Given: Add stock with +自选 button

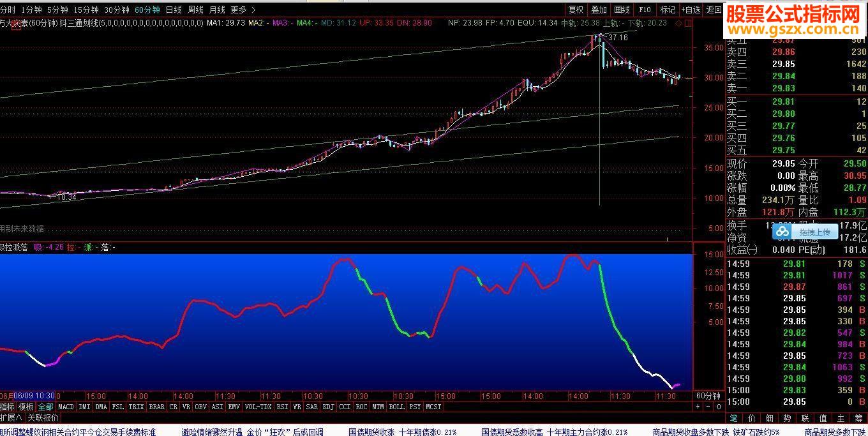Looking at the screenshot, I should tap(691, 10).
